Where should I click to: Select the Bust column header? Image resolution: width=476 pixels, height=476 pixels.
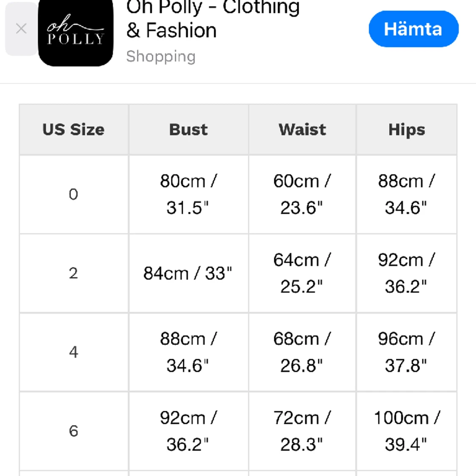(189, 129)
